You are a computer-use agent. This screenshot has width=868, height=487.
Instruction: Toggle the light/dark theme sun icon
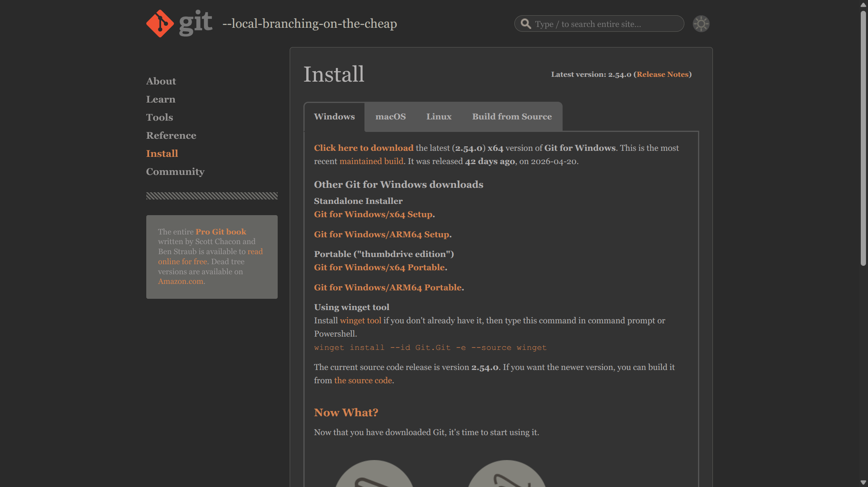pyautogui.click(x=701, y=24)
